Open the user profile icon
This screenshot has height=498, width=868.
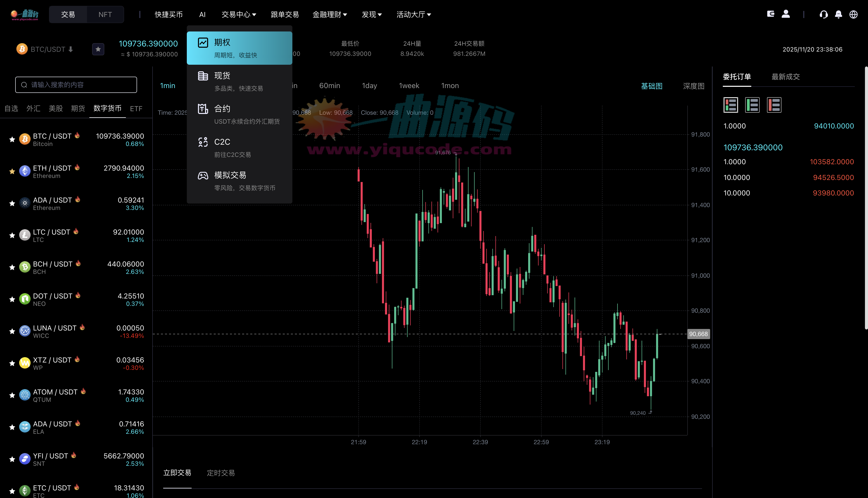coord(786,14)
